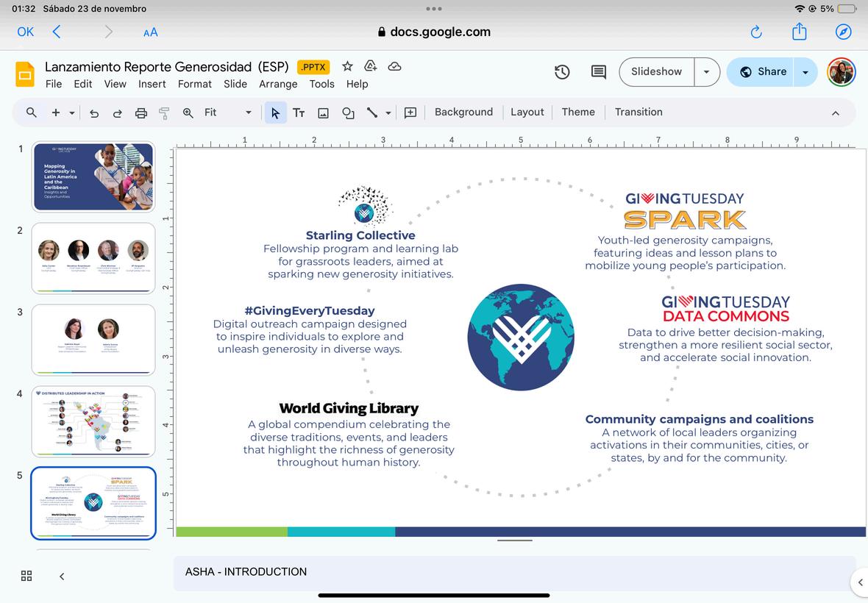Open the Tools menu

(x=321, y=84)
